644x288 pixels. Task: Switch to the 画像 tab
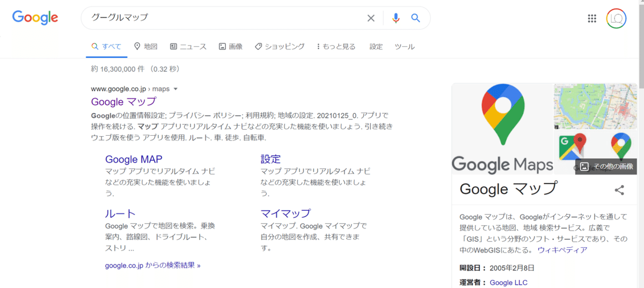pyautogui.click(x=230, y=47)
